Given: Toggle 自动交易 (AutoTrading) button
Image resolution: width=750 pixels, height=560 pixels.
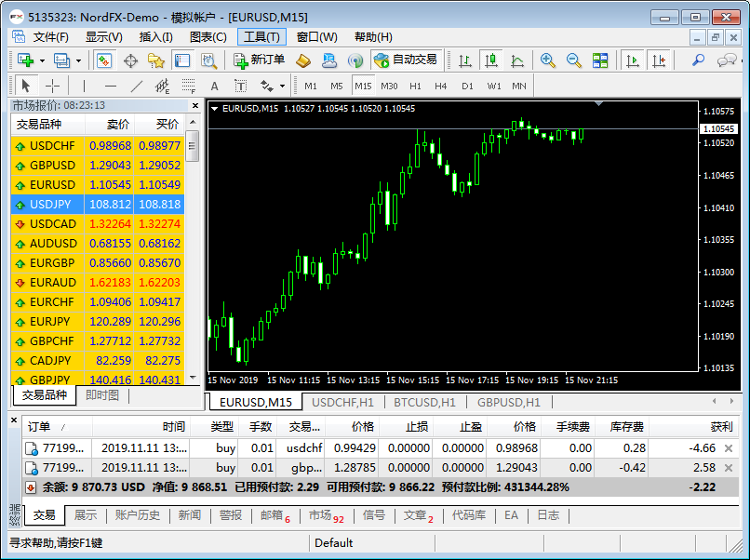Looking at the screenshot, I should pyautogui.click(x=405, y=60).
